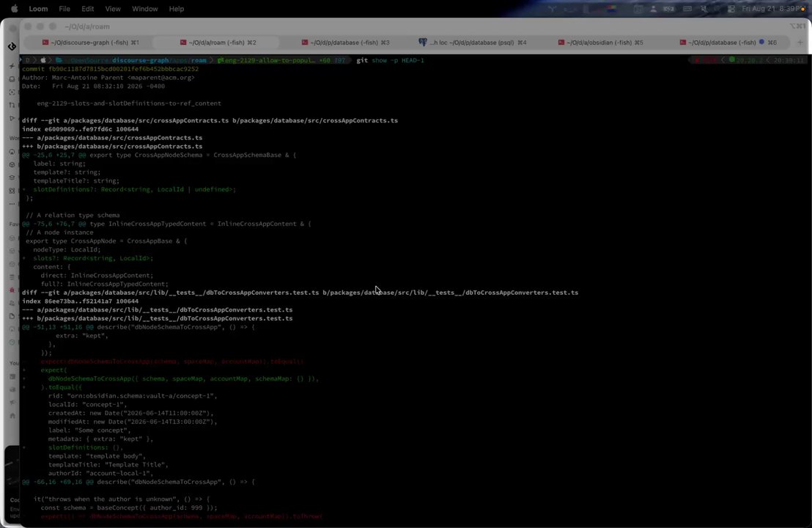812x528 pixels.
Task: Click the 'templateTitle: "Template Title"' line
Action: [x=108, y=465]
